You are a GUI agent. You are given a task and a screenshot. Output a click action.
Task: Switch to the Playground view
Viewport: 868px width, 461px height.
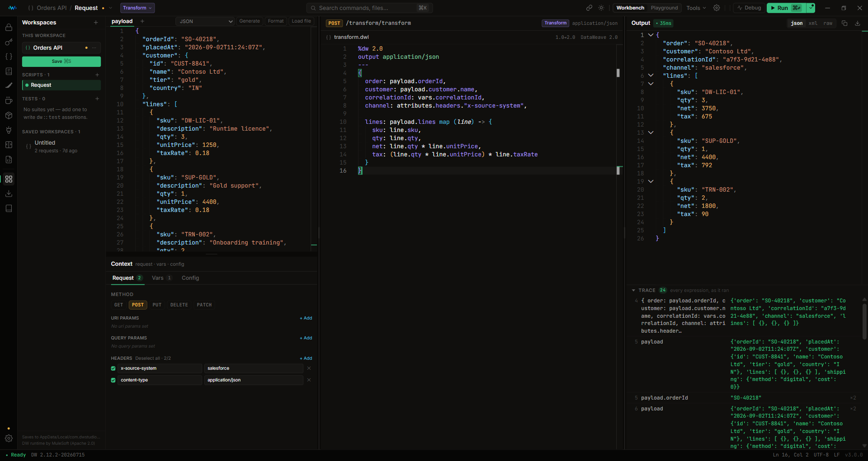click(x=664, y=8)
